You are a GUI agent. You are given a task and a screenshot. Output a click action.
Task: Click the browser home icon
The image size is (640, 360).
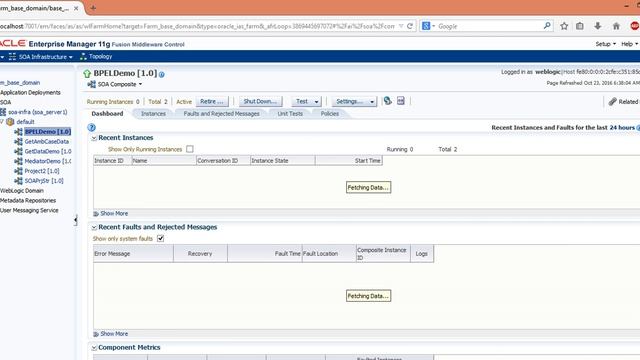616,26
